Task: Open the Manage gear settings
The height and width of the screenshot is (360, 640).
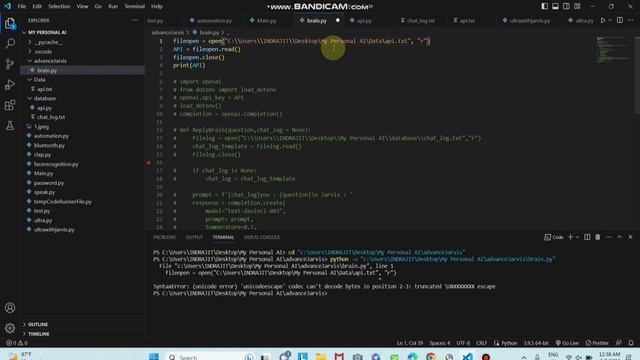Action: tap(10, 328)
